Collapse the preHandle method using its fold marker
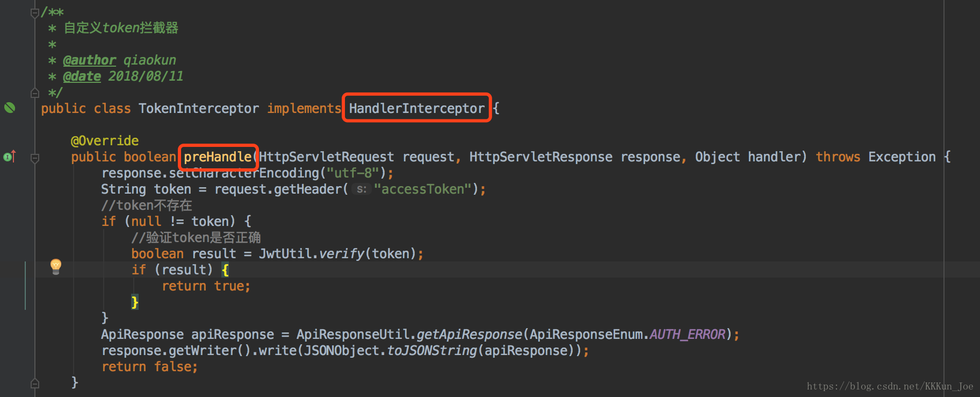 35,158
